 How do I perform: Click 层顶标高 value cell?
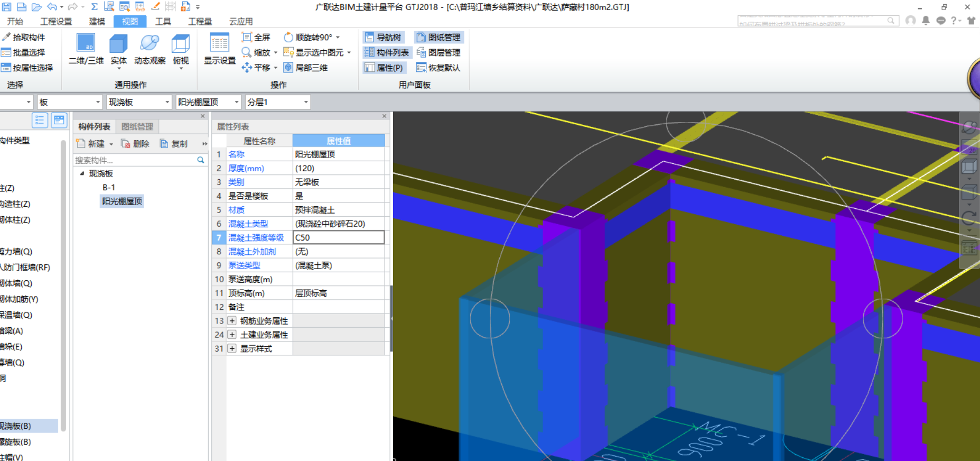[339, 293]
